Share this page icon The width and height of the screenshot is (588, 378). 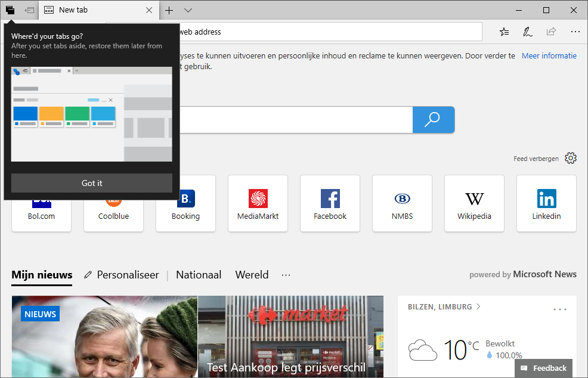coord(551,32)
